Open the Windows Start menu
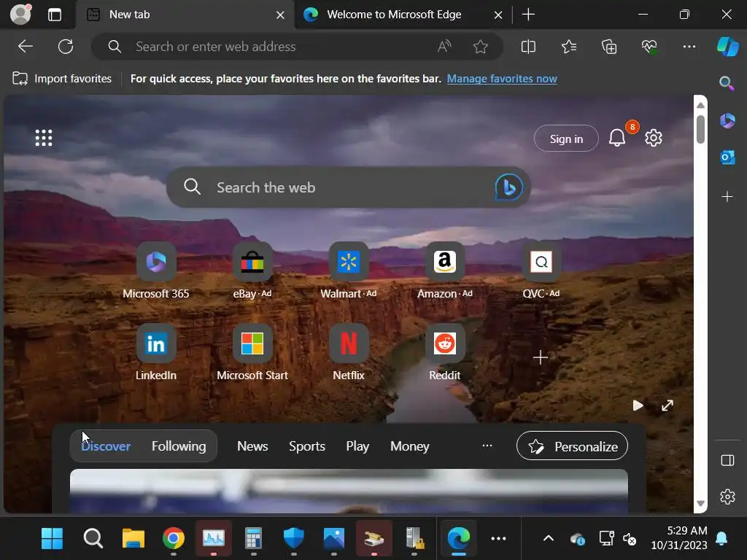The width and height of the screenshot is (747, 560). tap(53, 539)
